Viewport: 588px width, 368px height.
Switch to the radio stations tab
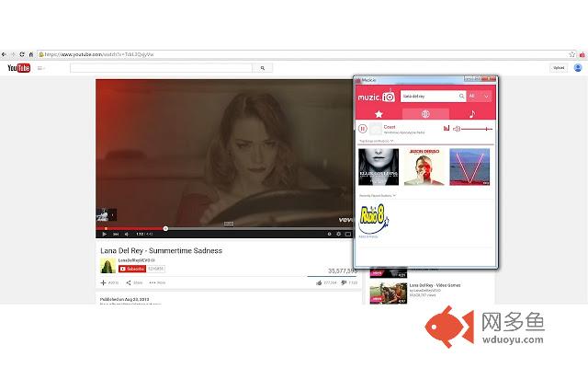425,114
